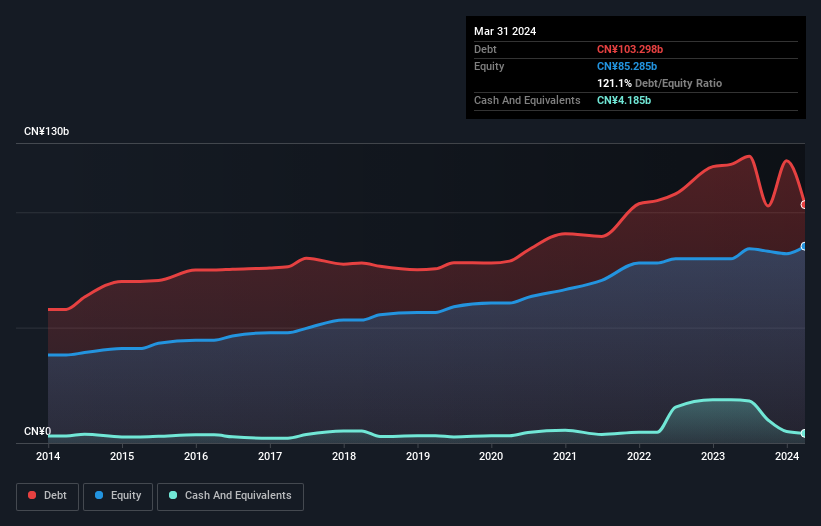The image size is (821, 526).
Task: Toggle Cash And Equivalents legend button
Action: [230, 496]
